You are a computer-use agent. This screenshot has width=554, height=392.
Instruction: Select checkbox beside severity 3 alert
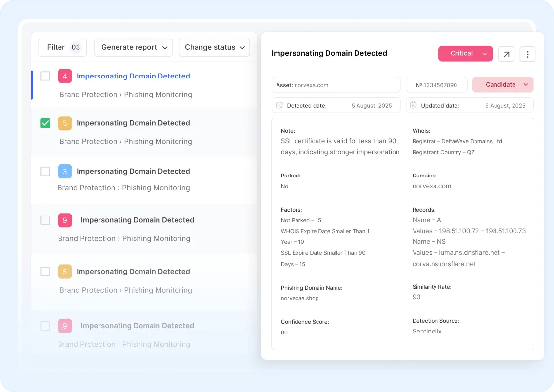click(x=45, y=171)
